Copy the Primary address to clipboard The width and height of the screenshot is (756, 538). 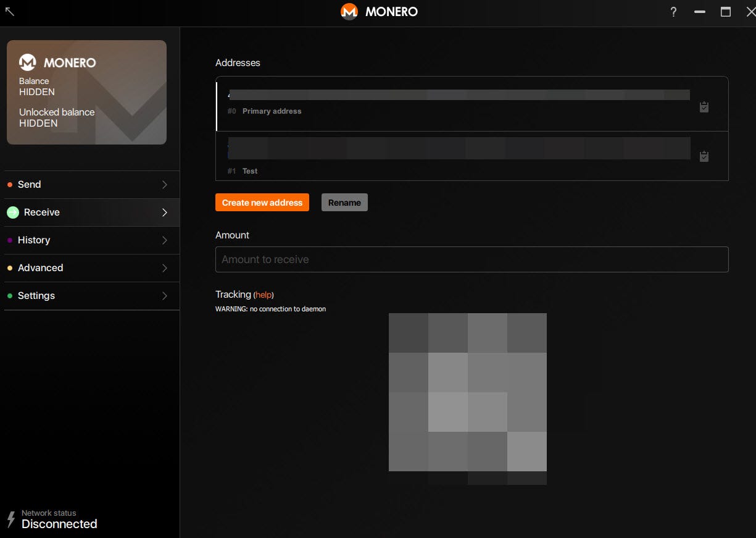[704, 107]
